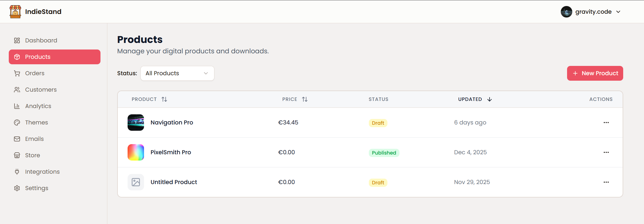Screen dimensions: 644x224
Task: Click the PixelSmith Pro rainbow thumbnail
Action: (136, 152)
